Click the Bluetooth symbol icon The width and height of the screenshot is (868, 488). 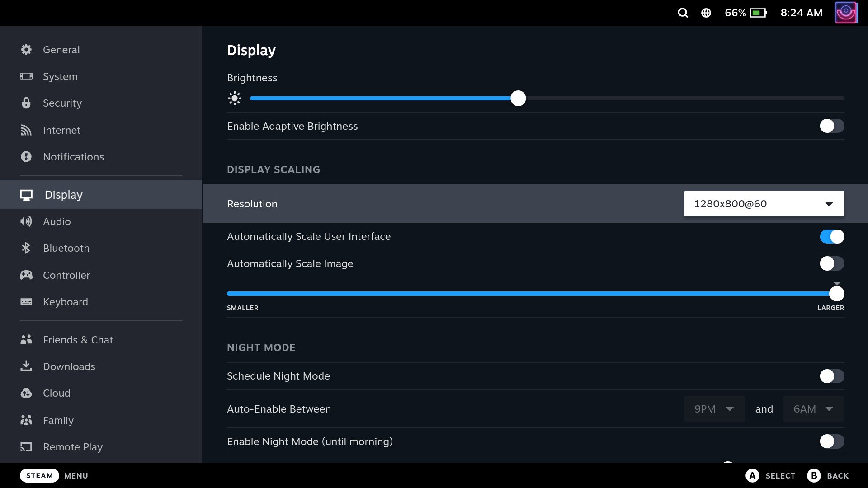(x=26, y=248)
